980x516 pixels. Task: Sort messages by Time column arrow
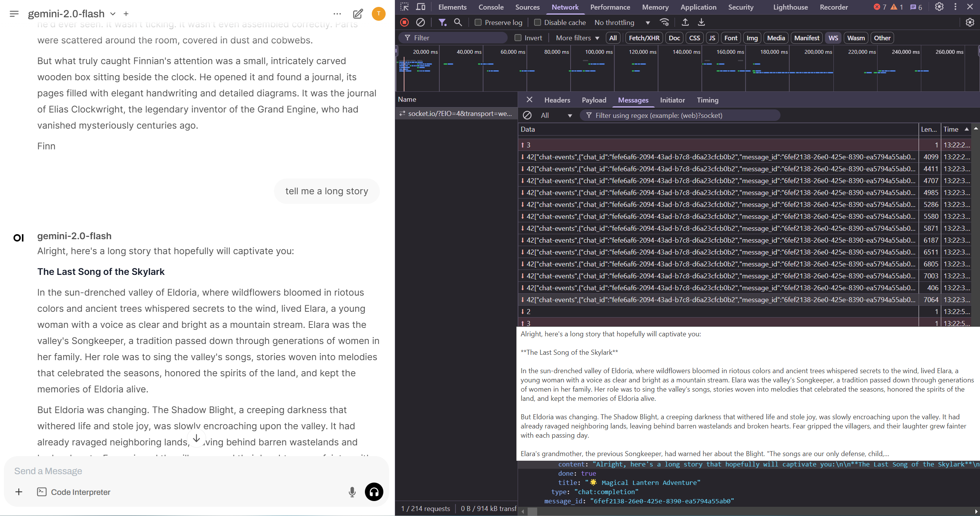pos(967,129)
